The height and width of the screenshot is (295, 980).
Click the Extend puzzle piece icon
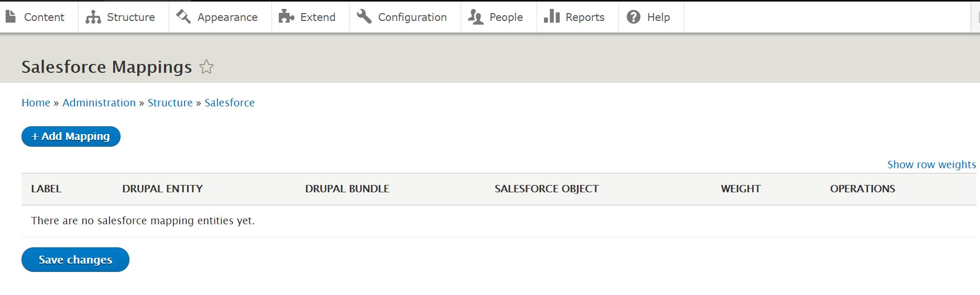(286, 17)
